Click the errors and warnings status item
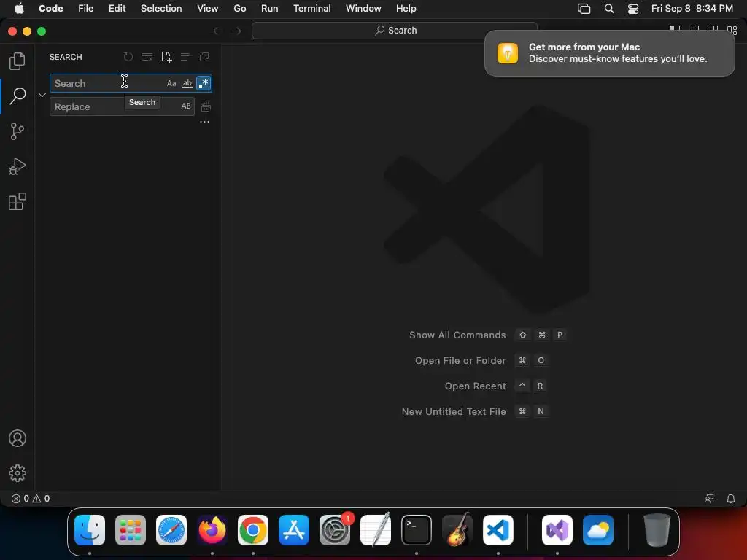 pos(31,499)
